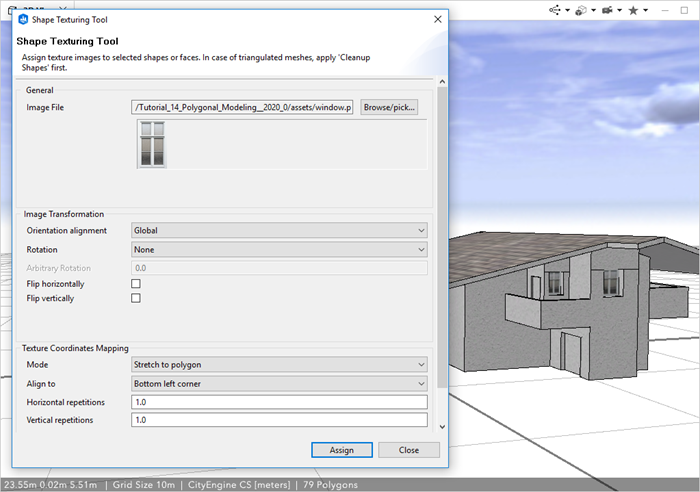Image resolution: width=700 pixels, height=492 pixels.
Task: Open the Rotation dropdown set to None
Action: [x=279, y=249]
